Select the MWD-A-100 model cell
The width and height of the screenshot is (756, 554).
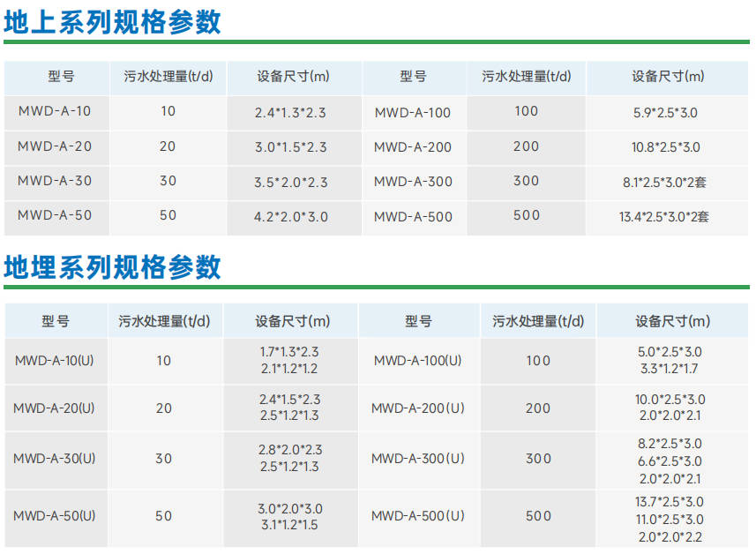pyautogui.click(x=413, y=113)
